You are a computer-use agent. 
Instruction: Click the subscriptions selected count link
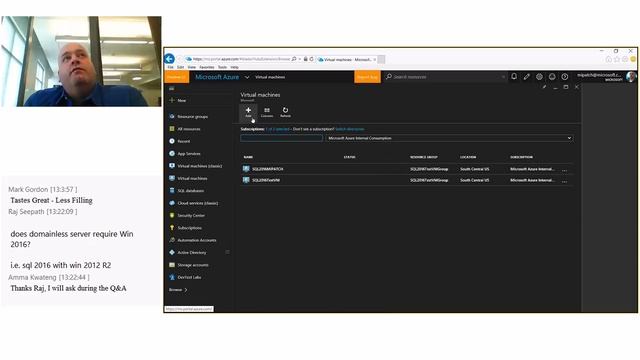pos(278,129)
